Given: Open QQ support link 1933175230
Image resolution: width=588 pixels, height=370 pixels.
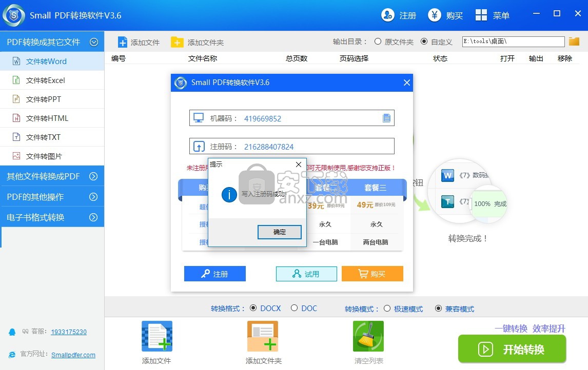Looking at the screenshot, I should coord(69,332).
